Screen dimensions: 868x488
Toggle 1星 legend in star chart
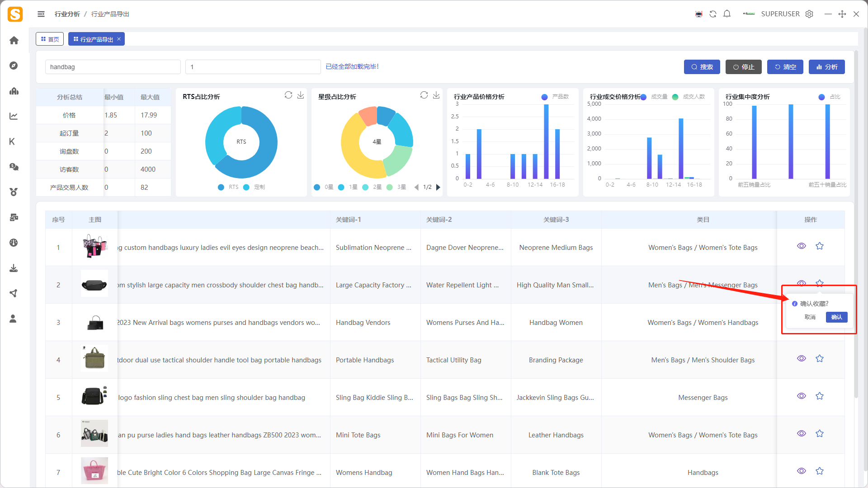pyautogui.click(x=348, y=187)
